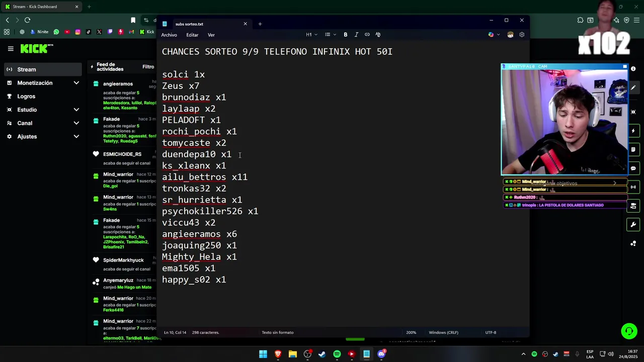Screen dimensions: 644x362
Task: Open the heading H1 dropdown in Notepad
Action: [x=311, y=35]
